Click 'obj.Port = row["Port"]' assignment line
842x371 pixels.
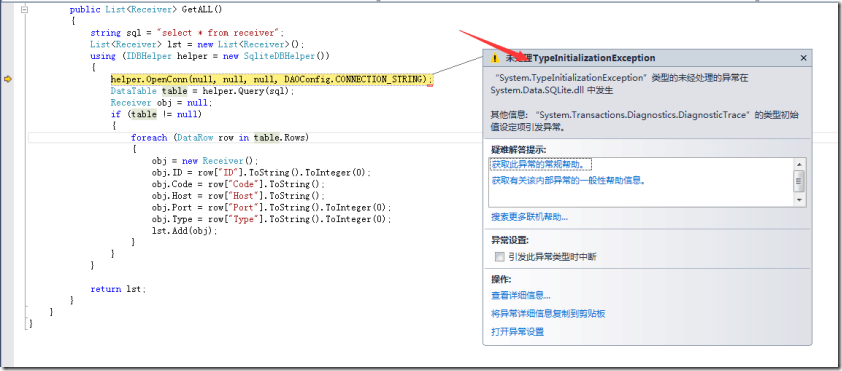[x=271, y=207]
